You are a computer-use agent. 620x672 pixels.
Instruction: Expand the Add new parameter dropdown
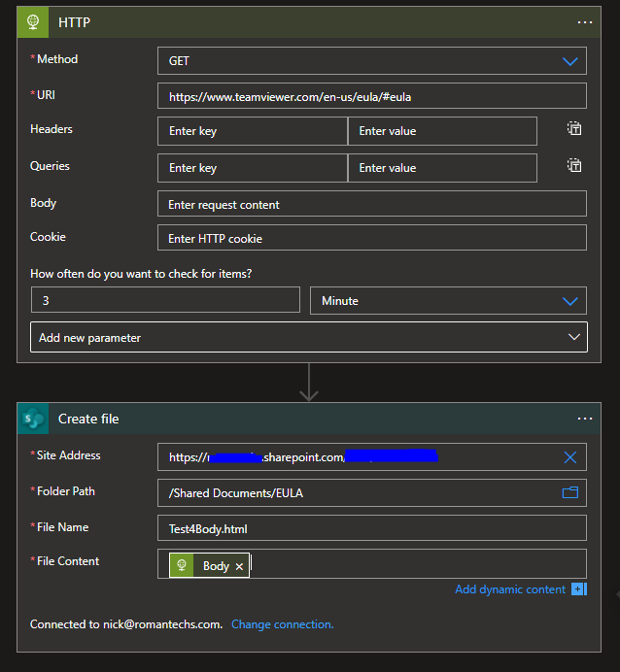[309, 338]
